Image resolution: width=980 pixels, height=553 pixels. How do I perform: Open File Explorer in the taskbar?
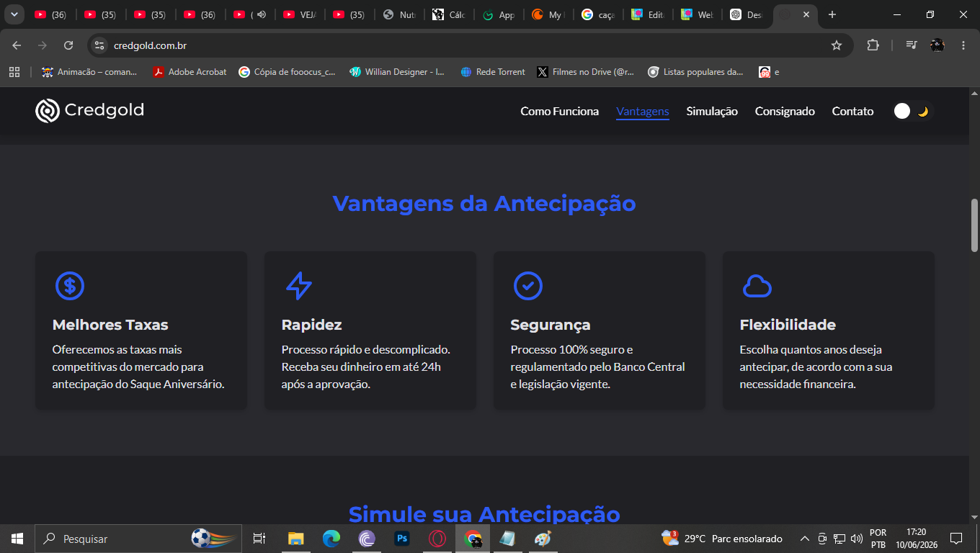pos(296,538)
